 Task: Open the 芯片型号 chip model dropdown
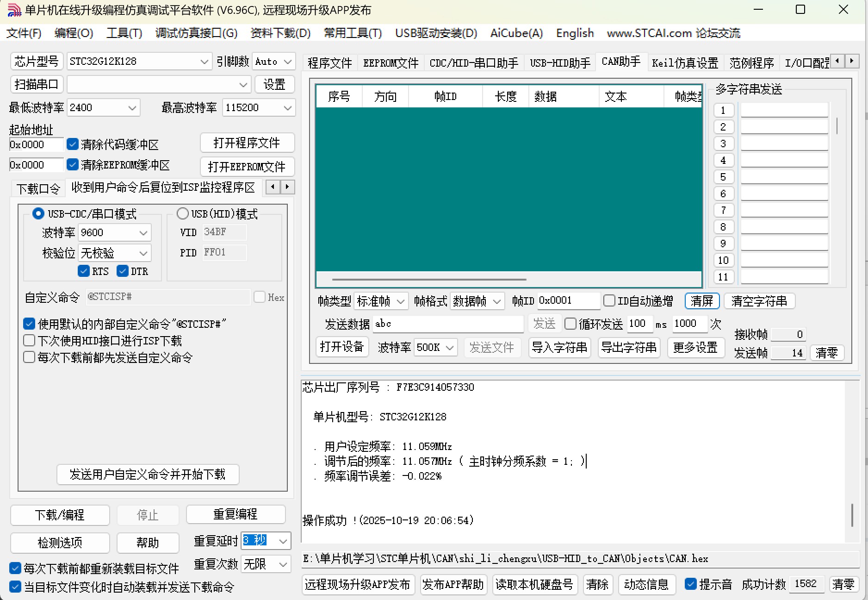coord(205,61)
